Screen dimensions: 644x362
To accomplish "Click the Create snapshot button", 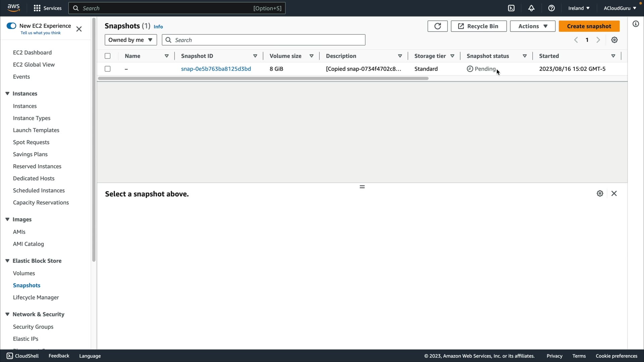I will click(x=589, y=26).
